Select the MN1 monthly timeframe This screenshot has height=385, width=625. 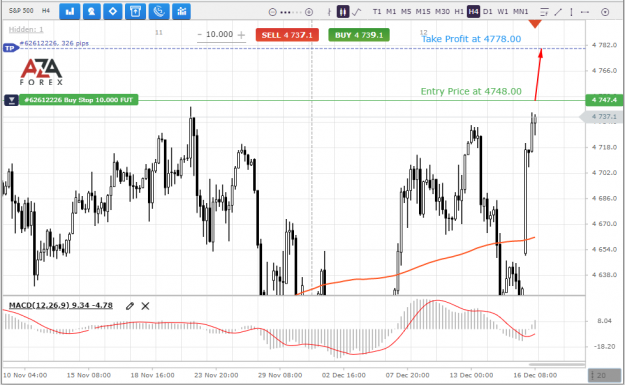click(521, 12)
